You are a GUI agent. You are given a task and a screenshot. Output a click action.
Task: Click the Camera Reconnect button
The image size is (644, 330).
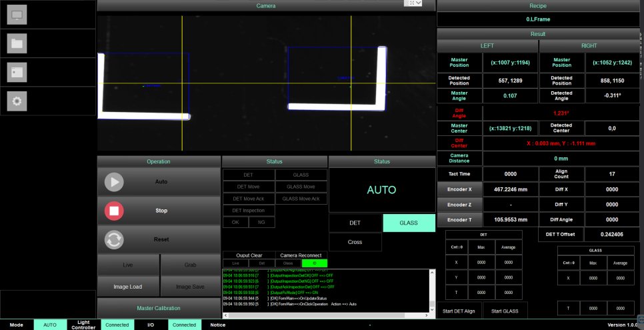coord(301,255)
